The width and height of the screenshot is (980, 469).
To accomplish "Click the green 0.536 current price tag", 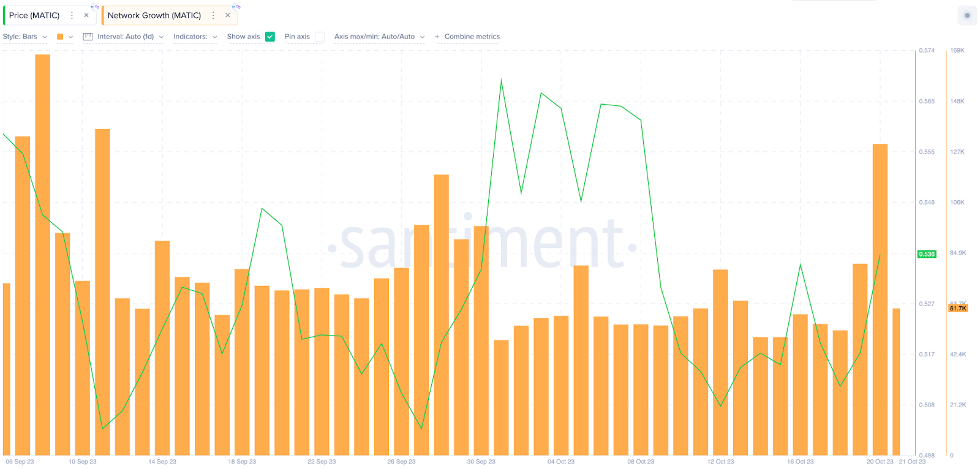I will tap(927, 254).
